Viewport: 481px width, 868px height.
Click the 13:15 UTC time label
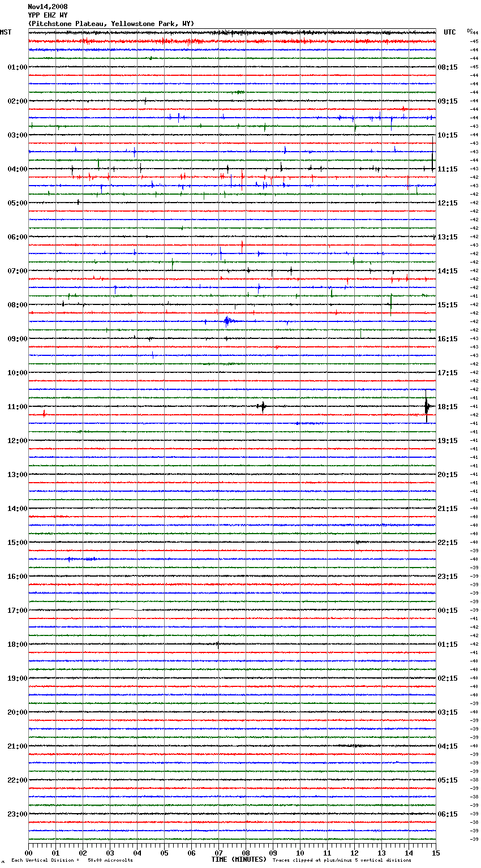(448, 237)
